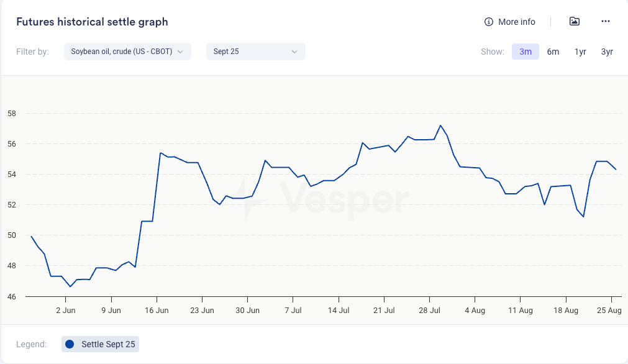Expand the Sept 25 contract dropdown
Image resolution: width=628 pixels, height=364 pixels.
(x=255, y=52)
